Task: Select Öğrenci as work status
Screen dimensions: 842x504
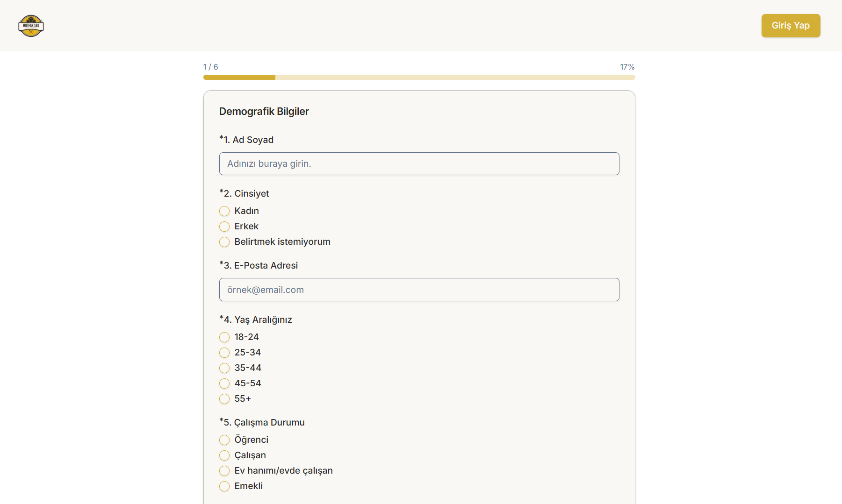Action: [224, 440]
